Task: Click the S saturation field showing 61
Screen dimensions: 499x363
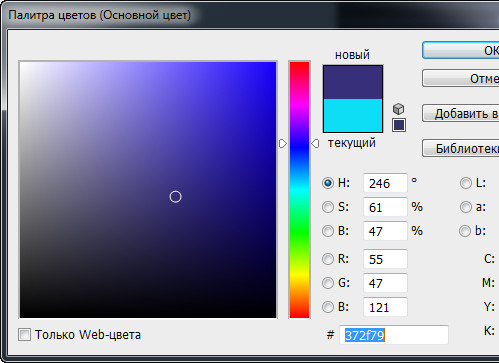Action: point(385,207)
